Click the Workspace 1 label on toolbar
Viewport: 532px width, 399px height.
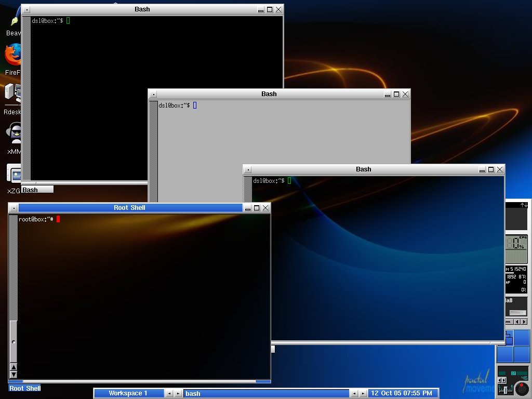pos(128,393)
